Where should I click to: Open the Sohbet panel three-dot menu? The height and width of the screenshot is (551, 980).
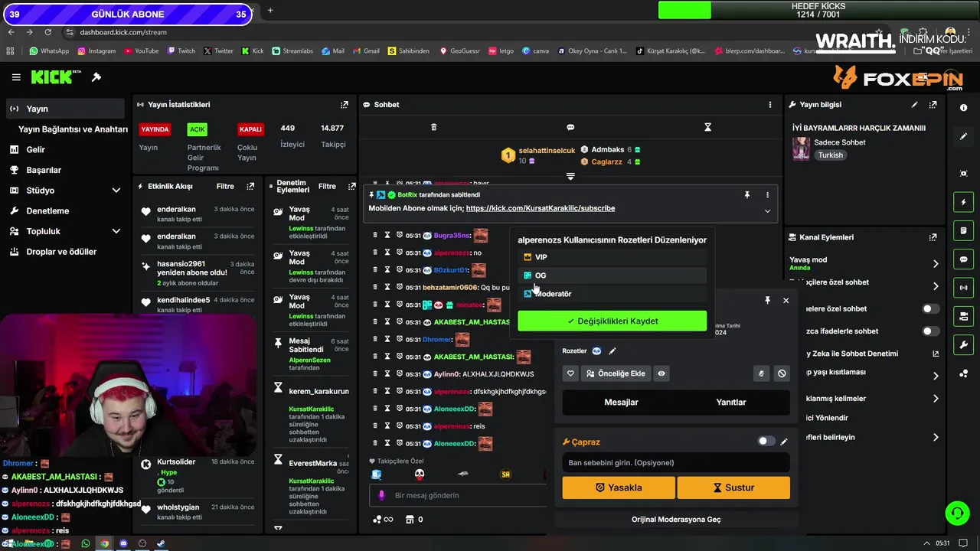point(770,105)
